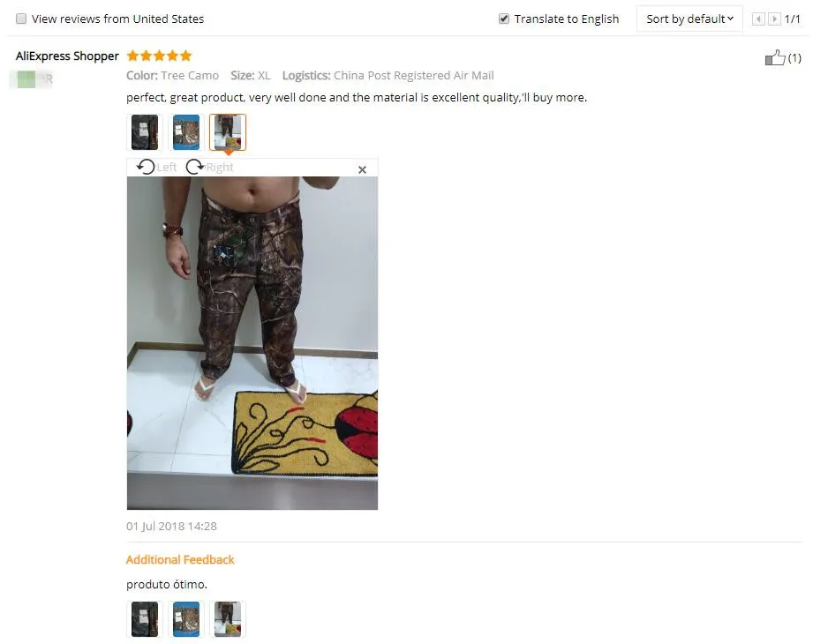Open first review thumbnail of packaged pants
This screenshot has width=828, height=644.
pos(144,132)
